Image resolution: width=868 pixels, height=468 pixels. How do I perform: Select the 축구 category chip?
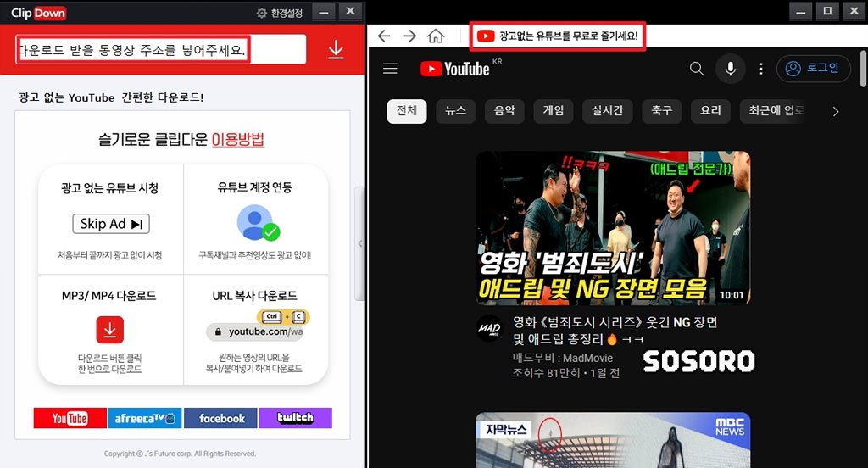click(x=661, y=111)
